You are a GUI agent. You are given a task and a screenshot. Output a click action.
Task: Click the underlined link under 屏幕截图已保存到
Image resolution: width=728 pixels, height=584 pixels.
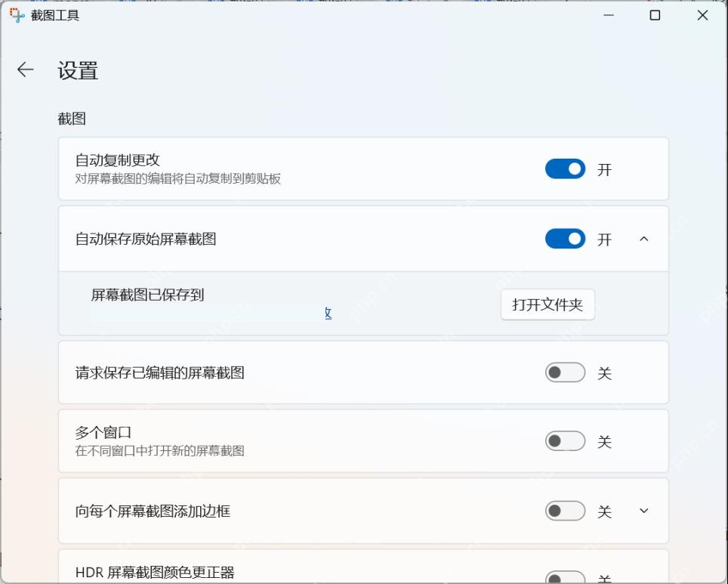pos(329,313)
